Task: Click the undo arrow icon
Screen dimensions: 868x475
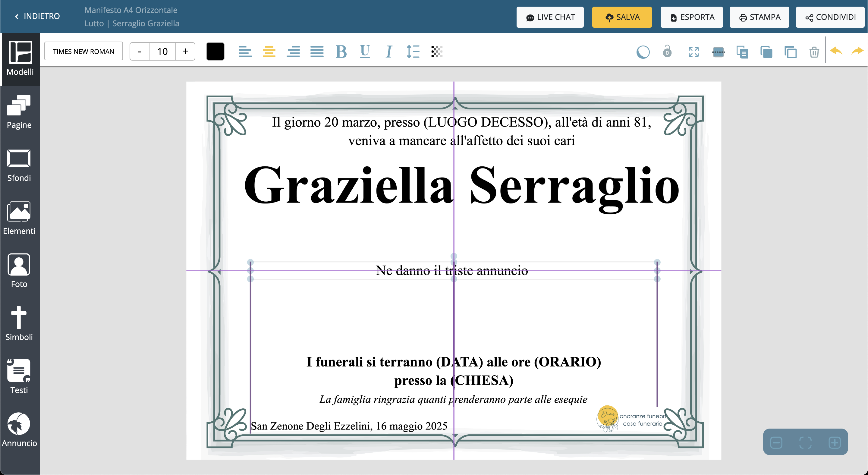Action: point(836,51)
